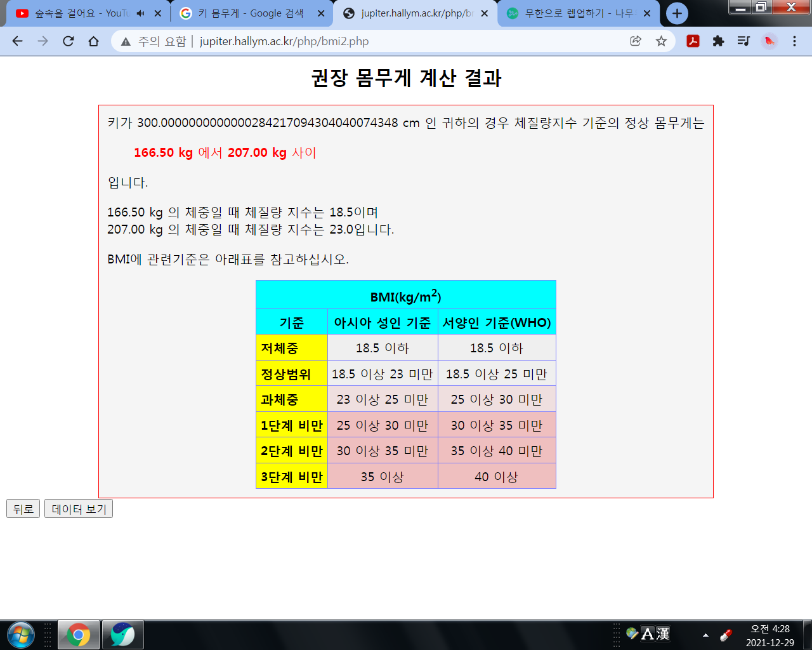Click the browser back arrow button
Viewport: 812px width, 650px height.
click(18, 41)
